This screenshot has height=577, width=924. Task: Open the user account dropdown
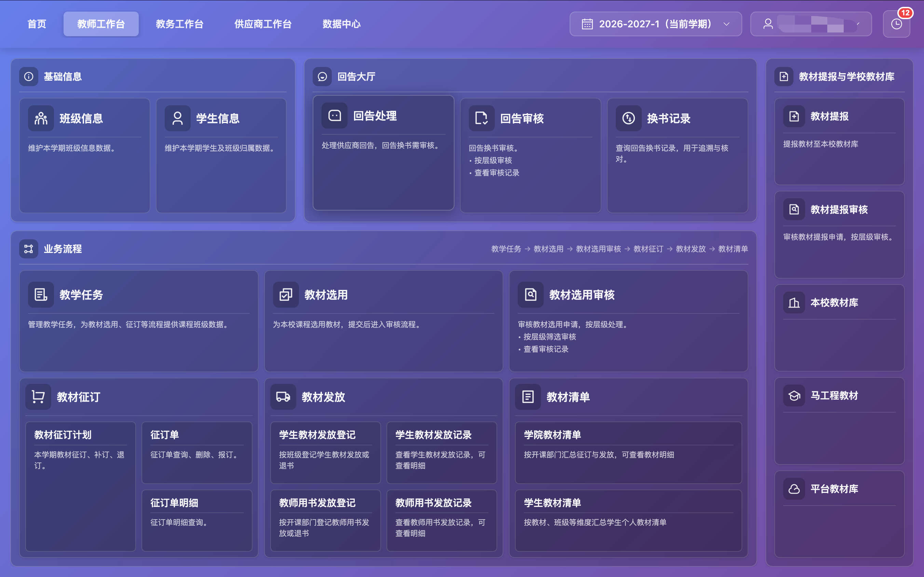811,24
